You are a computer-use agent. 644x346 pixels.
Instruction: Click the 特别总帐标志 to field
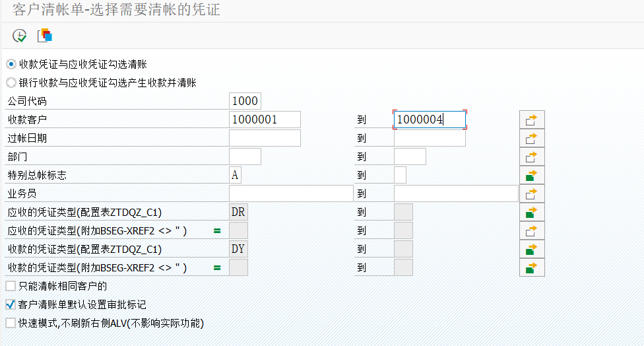(400, 175)
